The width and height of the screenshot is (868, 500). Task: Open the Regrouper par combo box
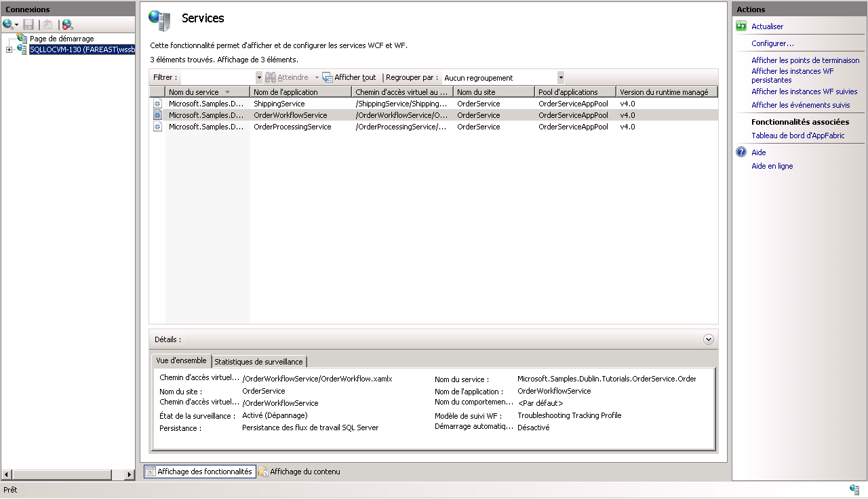pos(503,78)
